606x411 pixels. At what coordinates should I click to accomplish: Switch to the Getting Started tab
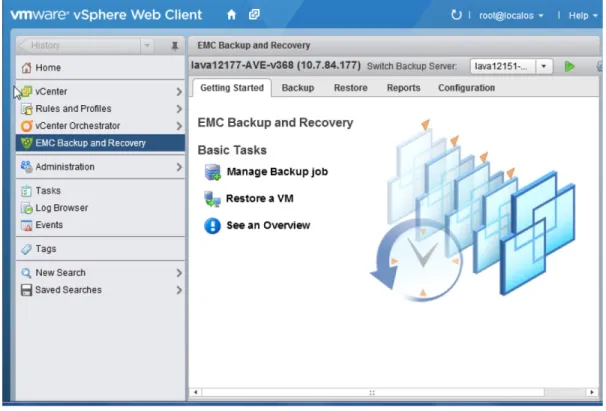tap(232, 88)
